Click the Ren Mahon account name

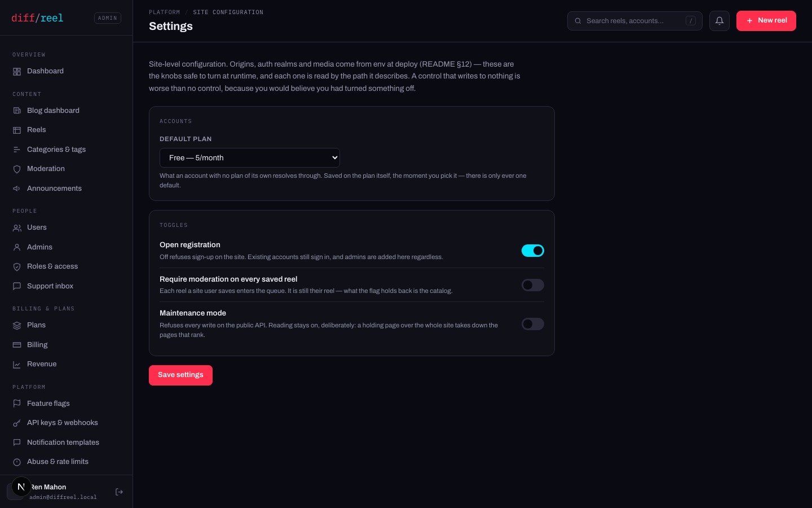click(x=48, y=487)
